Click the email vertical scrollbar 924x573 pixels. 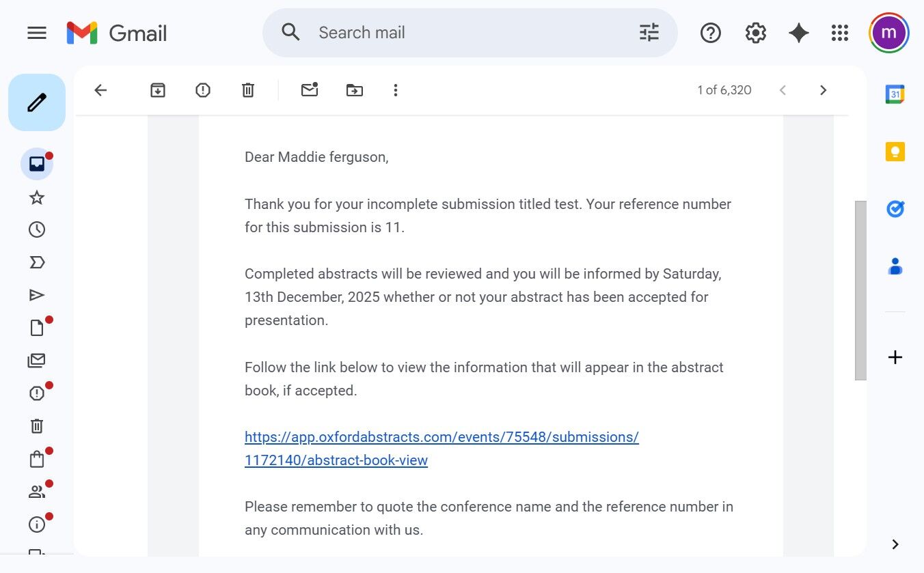[x=860, y=290]
